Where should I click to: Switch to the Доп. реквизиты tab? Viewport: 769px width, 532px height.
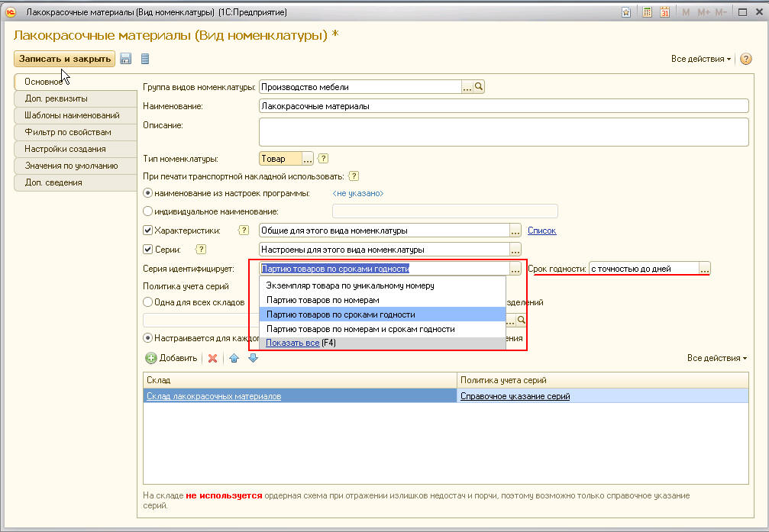75,98
